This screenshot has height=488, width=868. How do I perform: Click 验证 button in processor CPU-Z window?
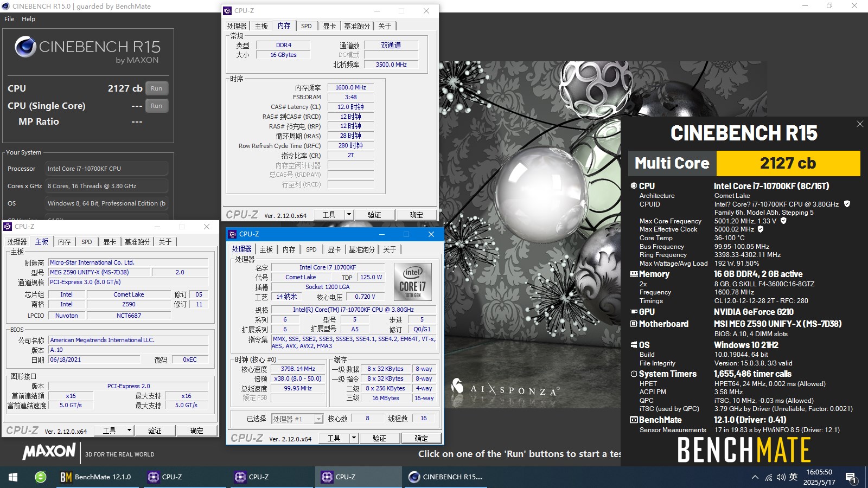point(379,438)
